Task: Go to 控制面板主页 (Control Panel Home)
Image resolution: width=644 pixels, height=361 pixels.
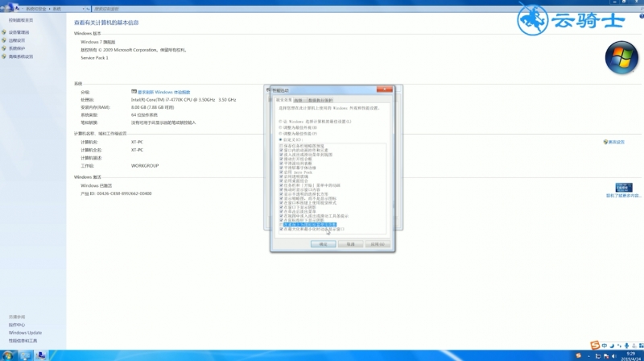Action: point(21,20)
